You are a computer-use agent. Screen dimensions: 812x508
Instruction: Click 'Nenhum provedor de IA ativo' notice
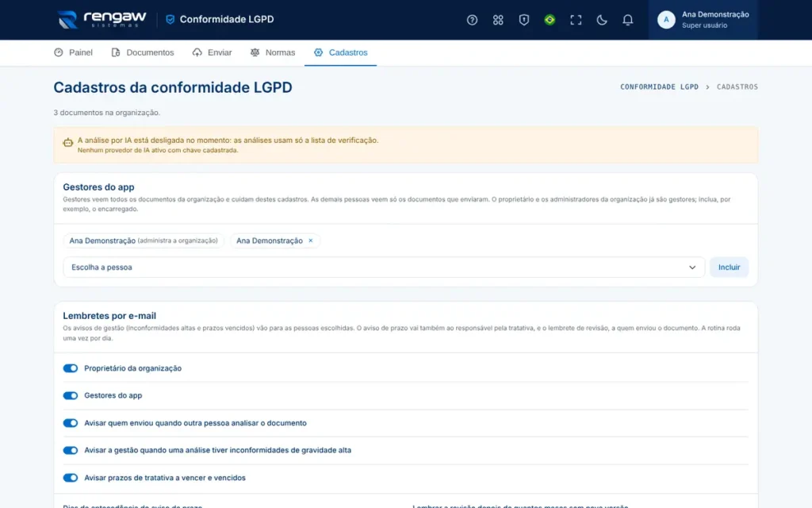tap(158, 150)
